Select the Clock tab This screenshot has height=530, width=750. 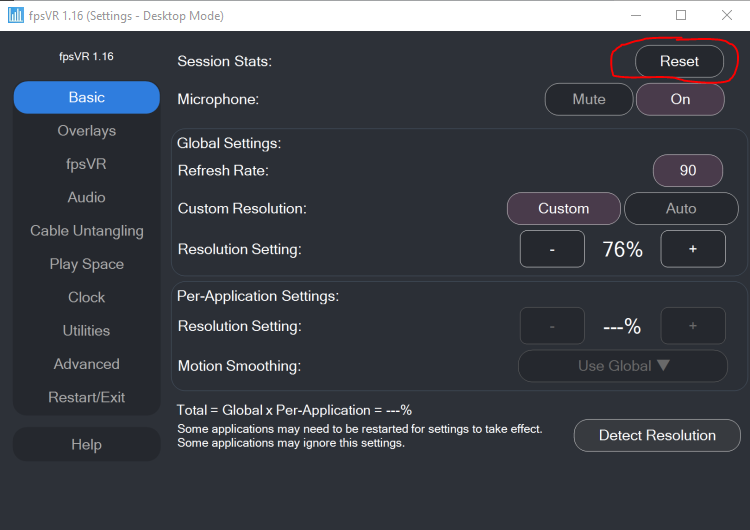point(87,297)
